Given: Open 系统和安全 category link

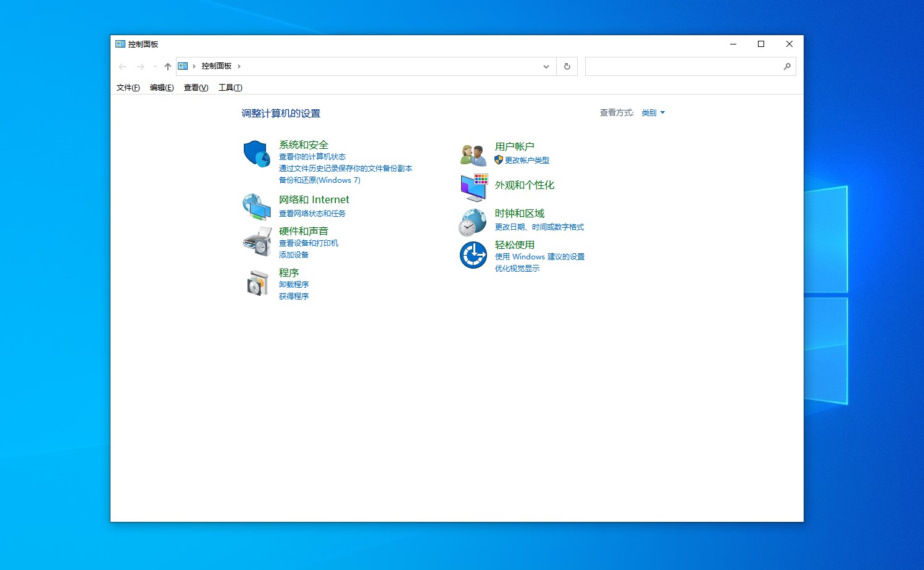Looking at the screenshot, I should (304, 145).
